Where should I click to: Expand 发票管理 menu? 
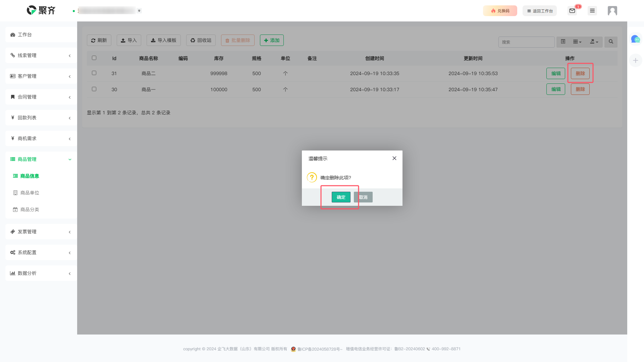41,232
